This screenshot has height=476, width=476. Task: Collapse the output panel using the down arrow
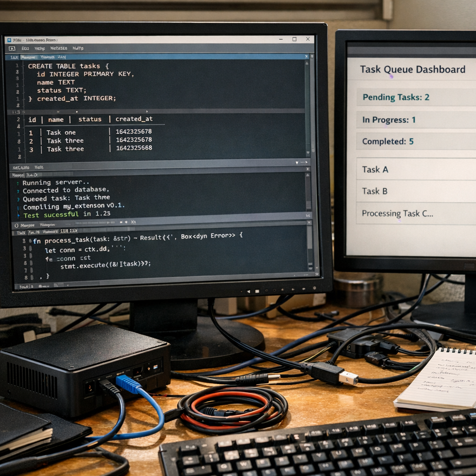296,163
